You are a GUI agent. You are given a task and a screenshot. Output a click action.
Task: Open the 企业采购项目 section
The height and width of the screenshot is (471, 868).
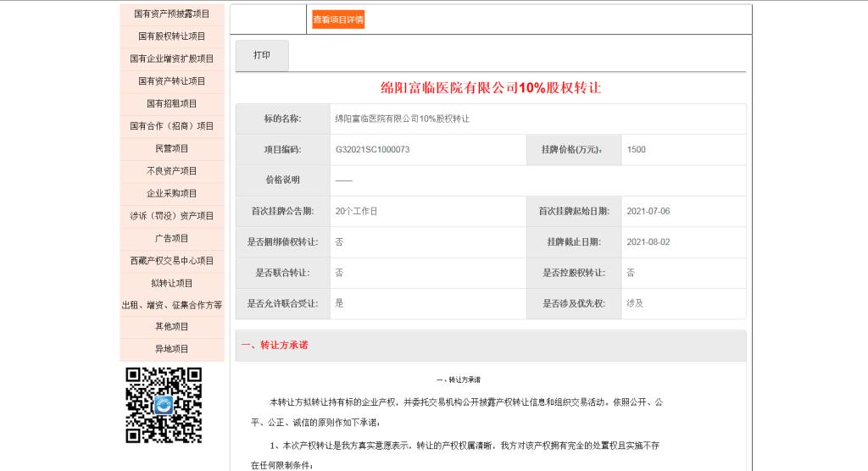[172, 193]
